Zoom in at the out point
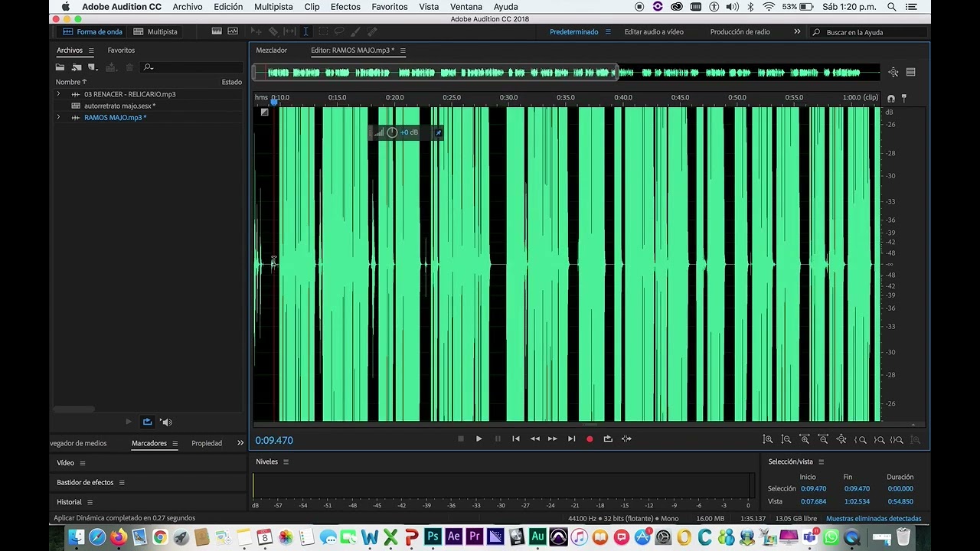 click(879, 439)
